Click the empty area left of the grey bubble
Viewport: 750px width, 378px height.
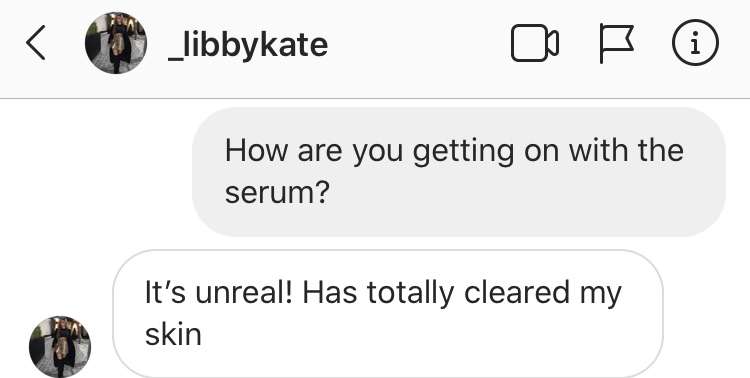[x=96, y=171]
